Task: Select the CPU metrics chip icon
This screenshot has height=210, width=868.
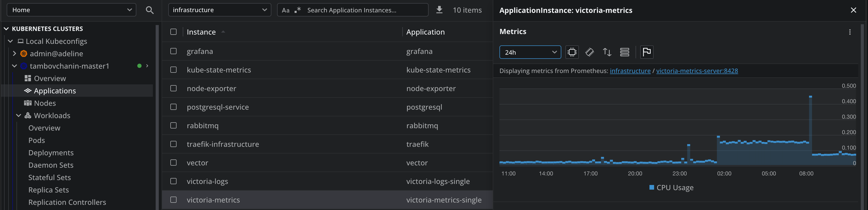Action: 572,52
